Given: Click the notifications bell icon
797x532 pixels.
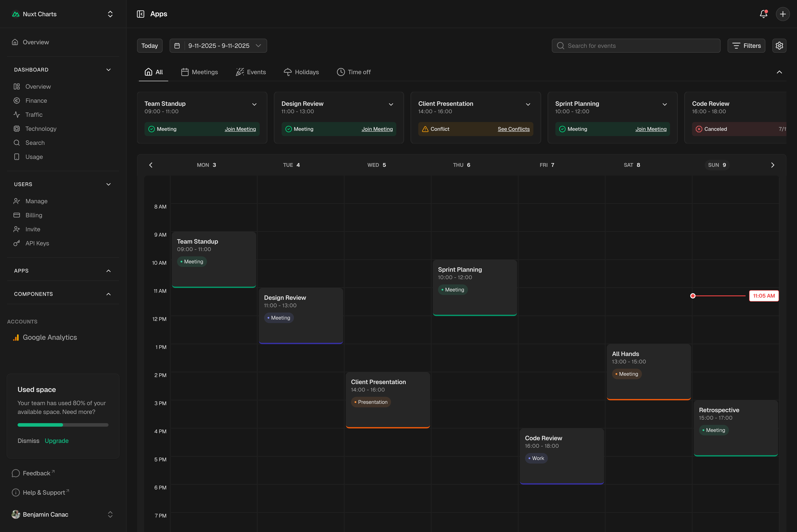Looking at the screenshot, I should [763, 14].
